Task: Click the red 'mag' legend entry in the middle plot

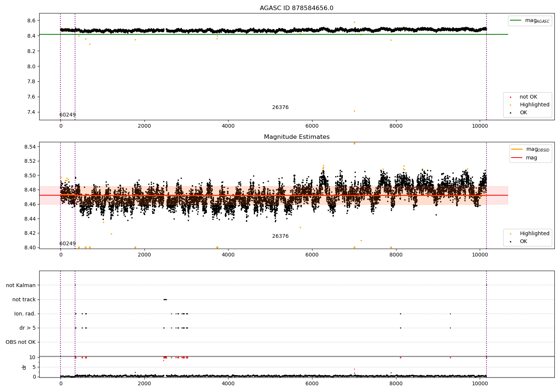Action: pos(525,158)
